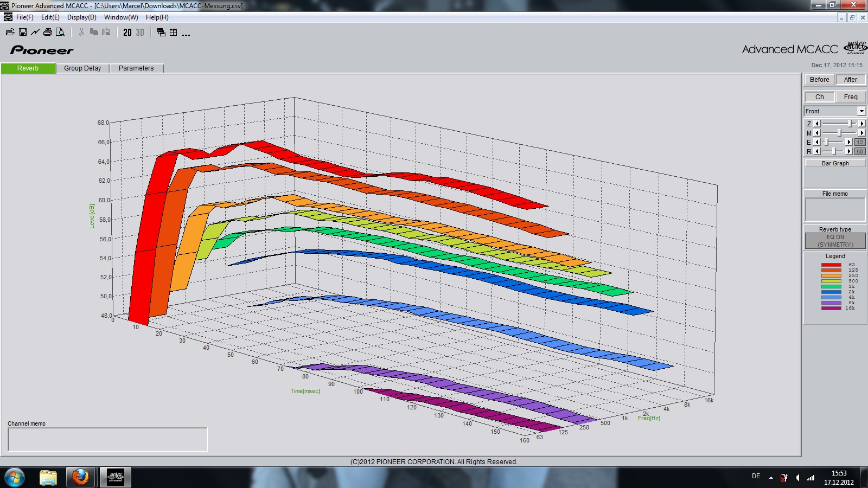Click the MCACC app taskbar button

coord(115,477)
